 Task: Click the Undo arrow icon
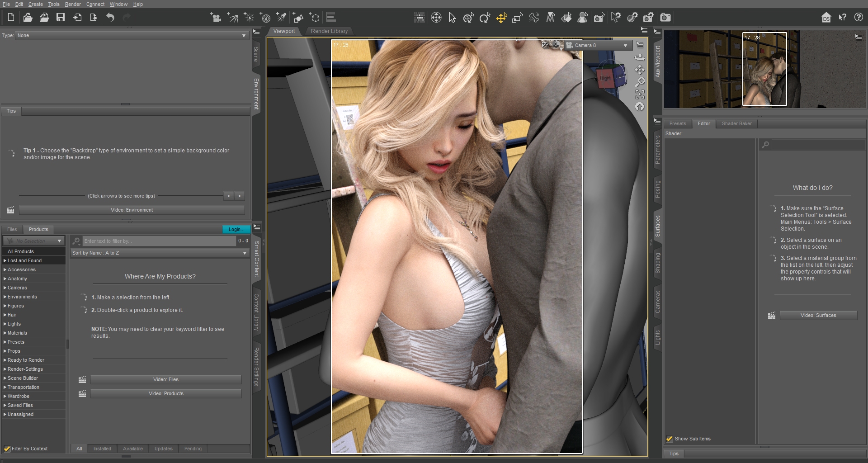tap(110, 18)
